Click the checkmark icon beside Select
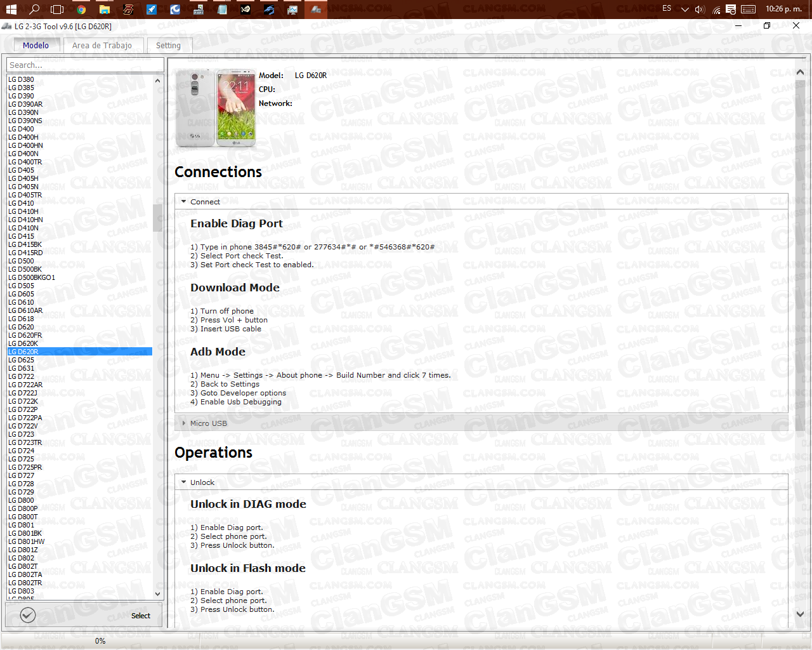This screenshot has height=650, width=812. pos(28,614)
